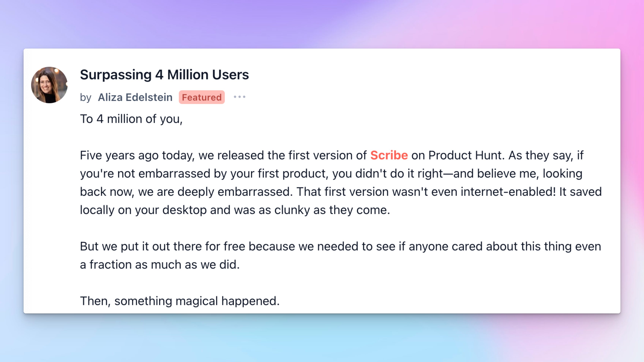Image resolution: width=644 pixels, height=362 pixels.
Task: Click the 'by' label before the author name
Action: 85,98
